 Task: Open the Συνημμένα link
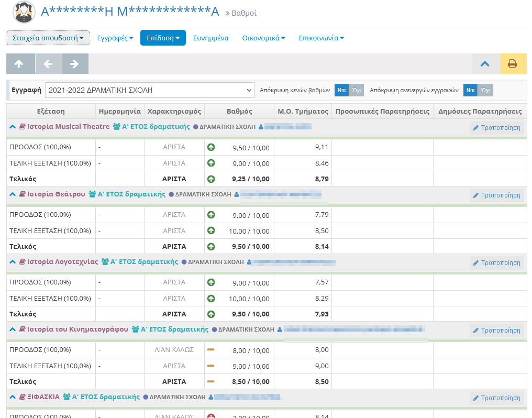210,38
